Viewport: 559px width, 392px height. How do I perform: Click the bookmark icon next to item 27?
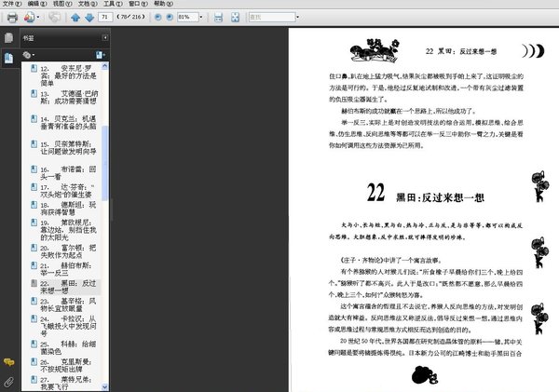click(34, 379)
